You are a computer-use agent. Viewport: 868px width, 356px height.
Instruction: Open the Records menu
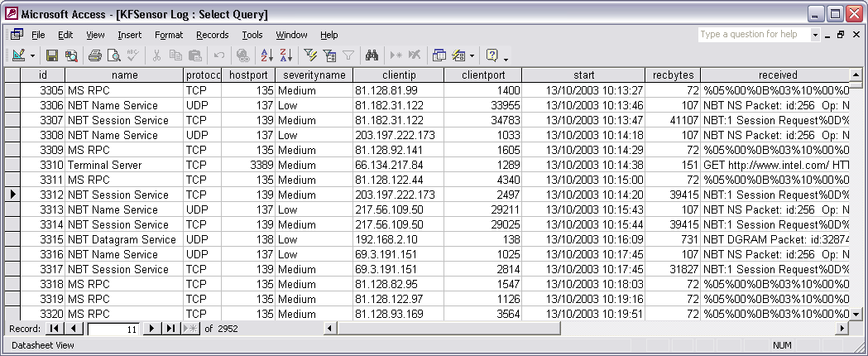point(213,35)
